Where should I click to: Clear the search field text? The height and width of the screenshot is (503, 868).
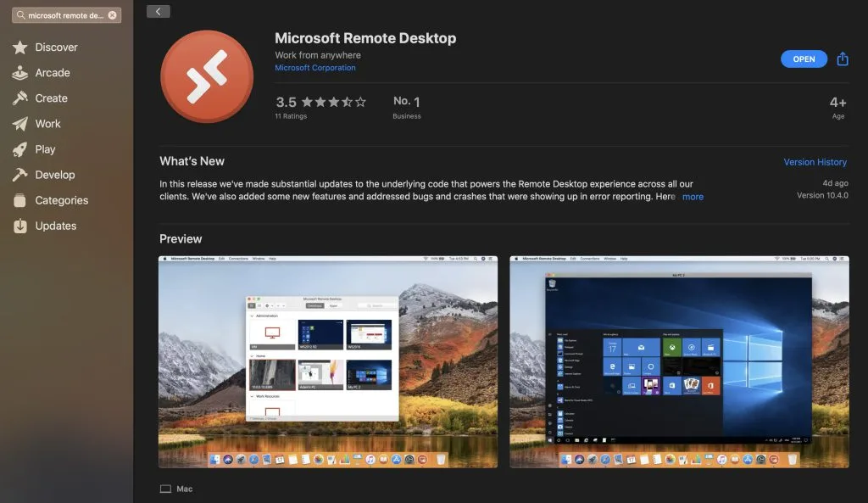pyautogui.click(x=113, y=15)
